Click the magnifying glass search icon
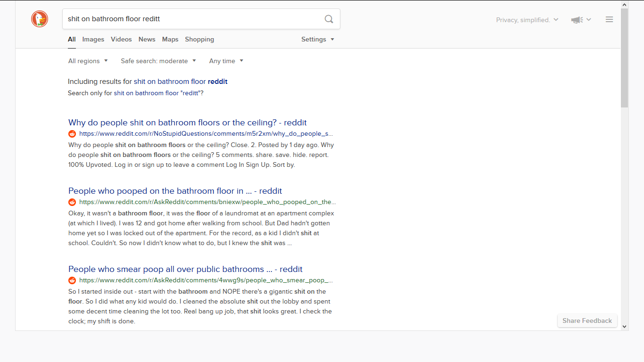The height and width of the screenshot is (362, 644). click(329, 19)
